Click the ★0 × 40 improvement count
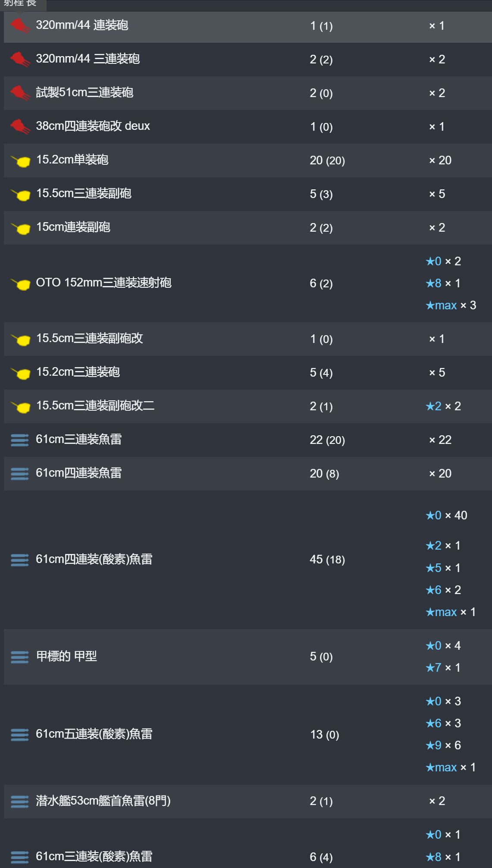The image size is (492, 868). tap(446, 515)
